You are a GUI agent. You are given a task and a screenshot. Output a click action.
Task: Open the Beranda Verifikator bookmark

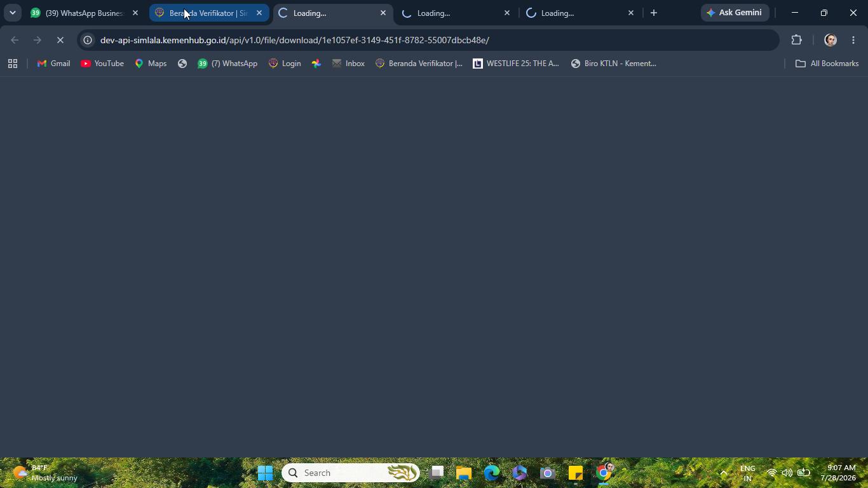(x=419, y=64)
